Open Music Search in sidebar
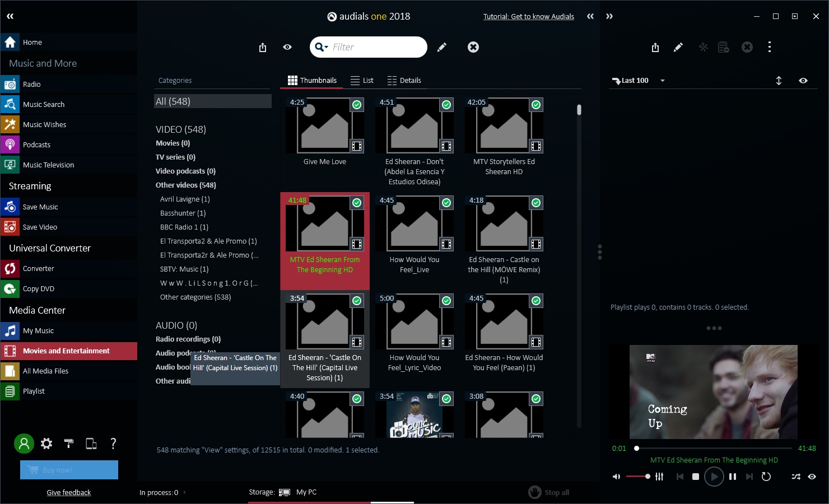The height and width of the screenshot is (504, 829). click(x=68, y=104)
